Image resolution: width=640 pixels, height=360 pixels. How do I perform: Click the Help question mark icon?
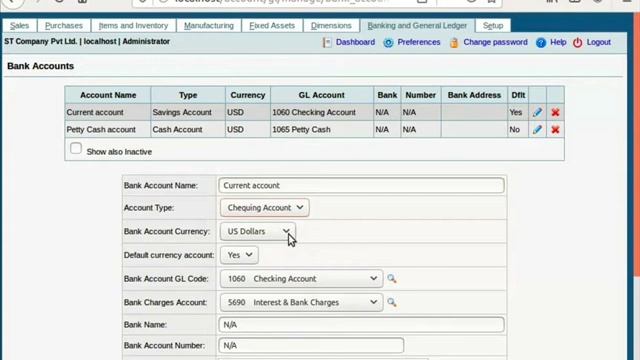540,42
